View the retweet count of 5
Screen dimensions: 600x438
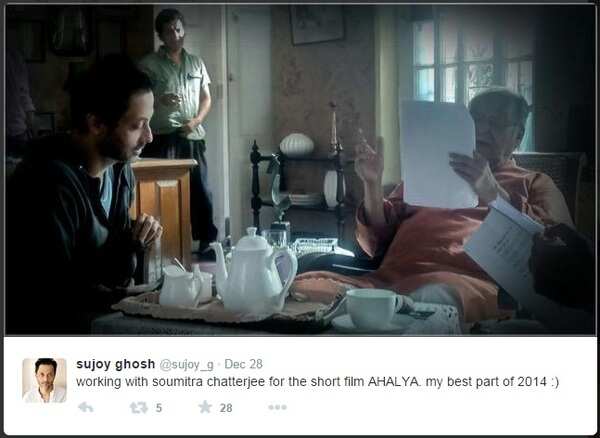coord(159,408)
